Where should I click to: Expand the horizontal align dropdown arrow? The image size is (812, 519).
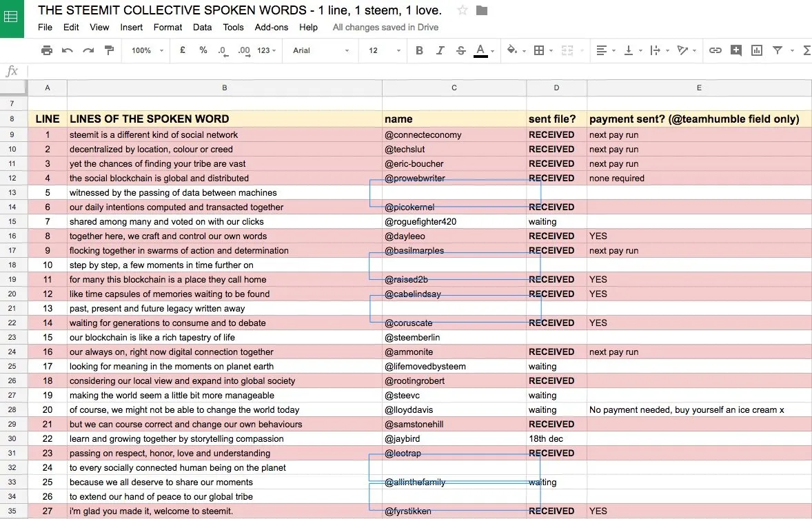(613, 51)
